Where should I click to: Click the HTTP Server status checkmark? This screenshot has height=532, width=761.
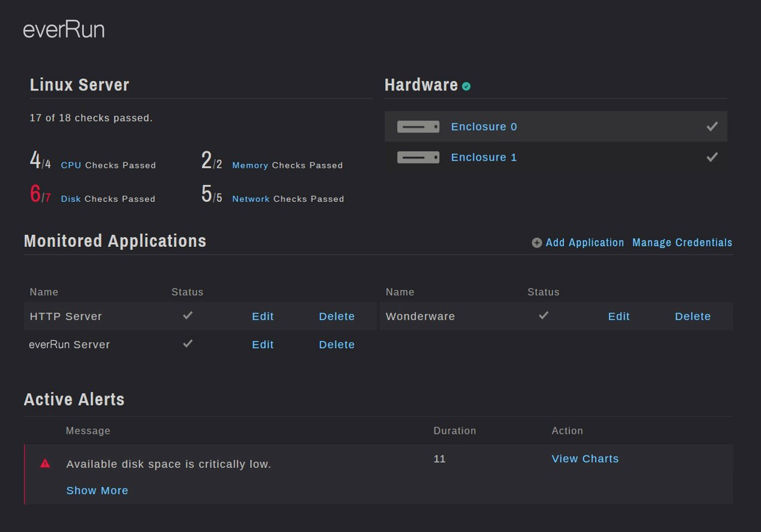click(188, 315)
